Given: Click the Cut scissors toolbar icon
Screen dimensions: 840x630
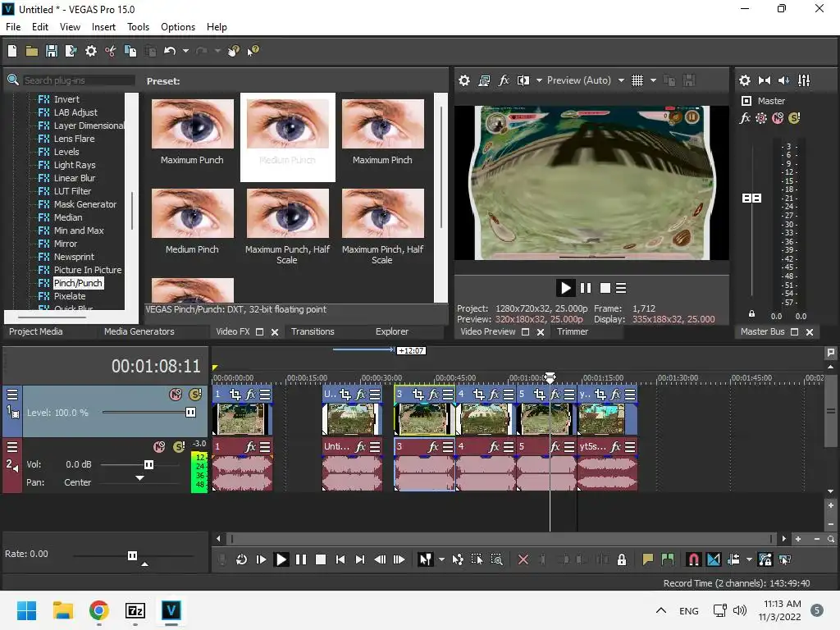Looking at the screenshot, I should [111, 51].
